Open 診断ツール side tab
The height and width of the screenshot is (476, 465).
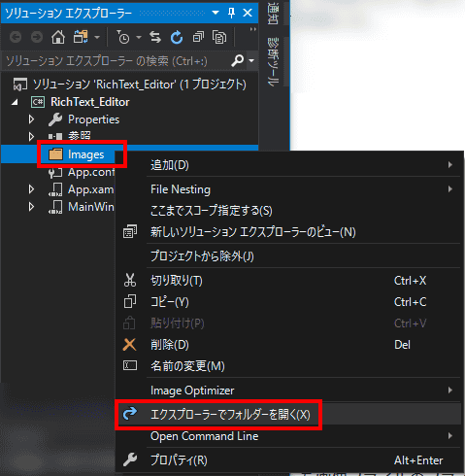point(273,61)
